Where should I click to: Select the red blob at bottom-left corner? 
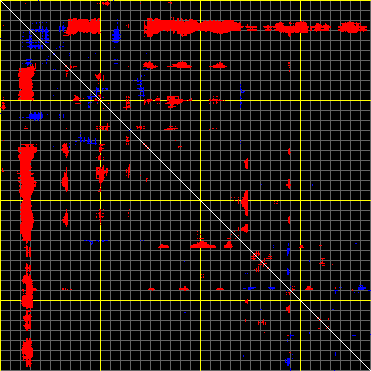click(x=27, y=352)
